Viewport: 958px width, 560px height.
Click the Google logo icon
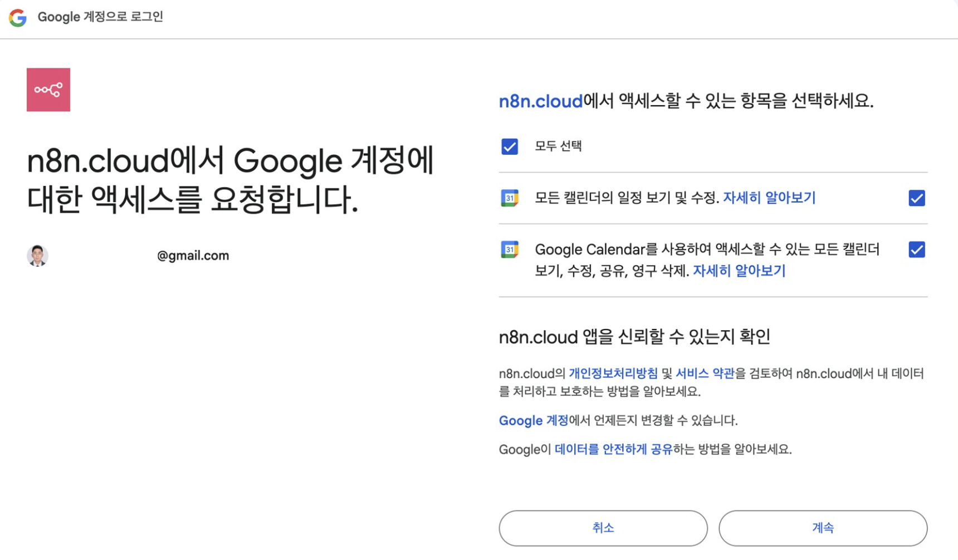tap(18, 18)
